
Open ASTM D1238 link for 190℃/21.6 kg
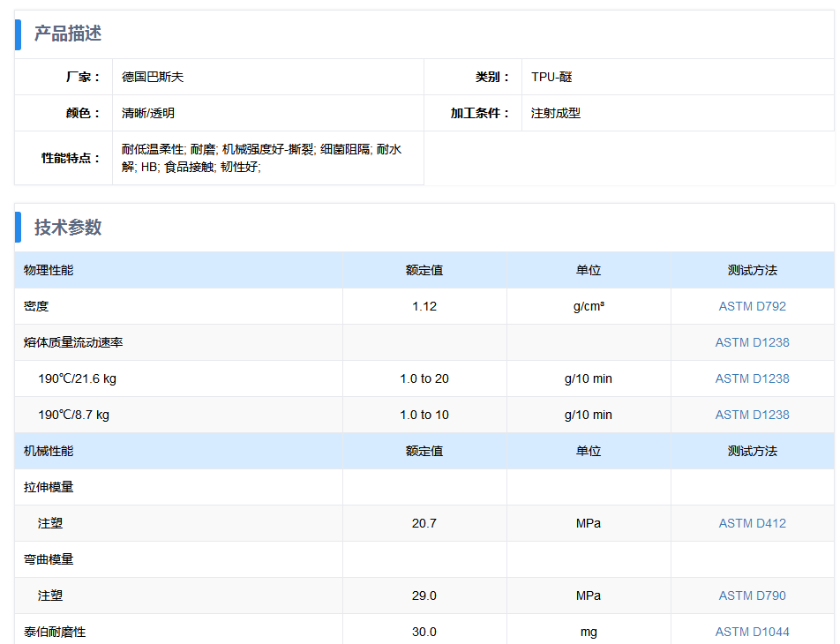tap(752, 378)
